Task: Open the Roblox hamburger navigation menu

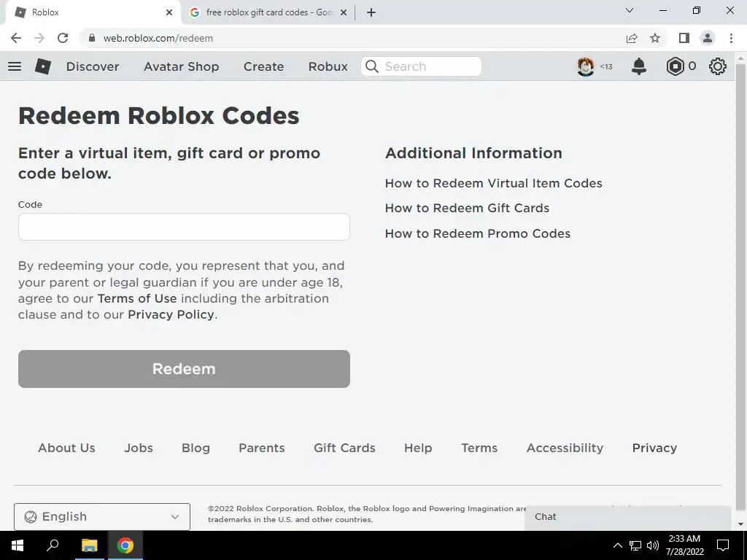Action: (15, 66)
